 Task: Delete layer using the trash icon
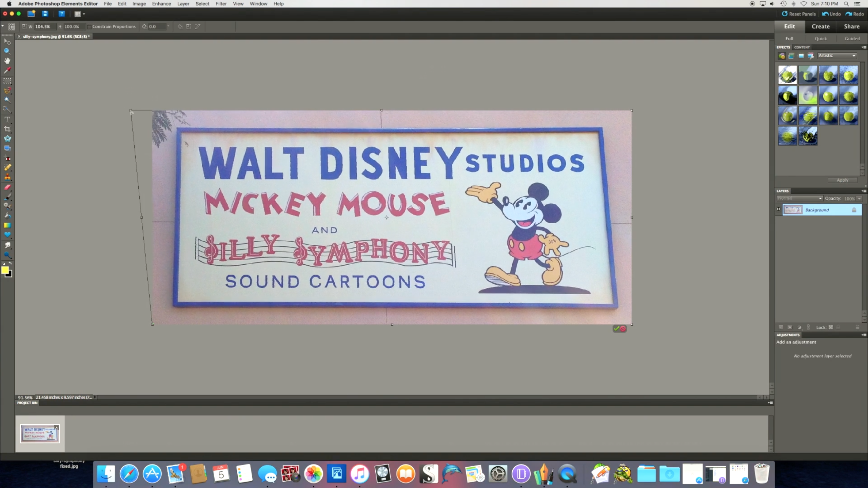pyautogui.click(x=857, y=327)
